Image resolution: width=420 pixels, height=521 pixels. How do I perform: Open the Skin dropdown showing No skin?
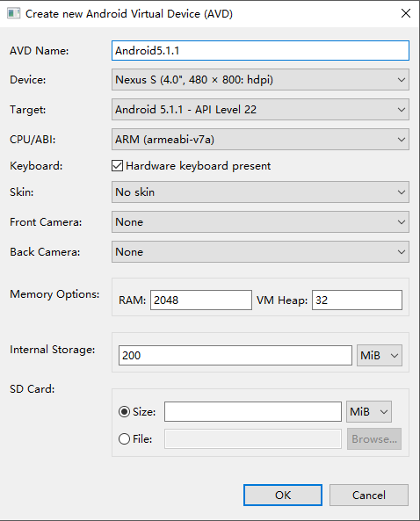point(260,192)
